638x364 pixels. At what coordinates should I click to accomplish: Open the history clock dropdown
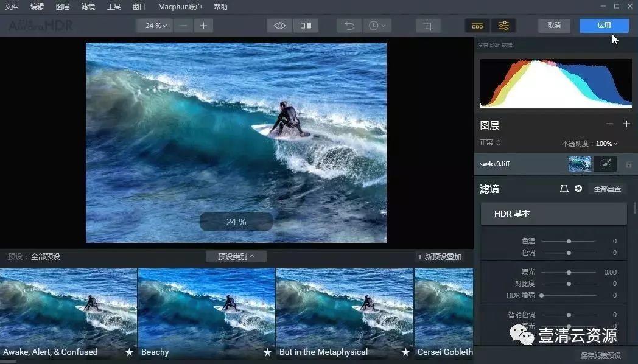click(x=377, y=26)
